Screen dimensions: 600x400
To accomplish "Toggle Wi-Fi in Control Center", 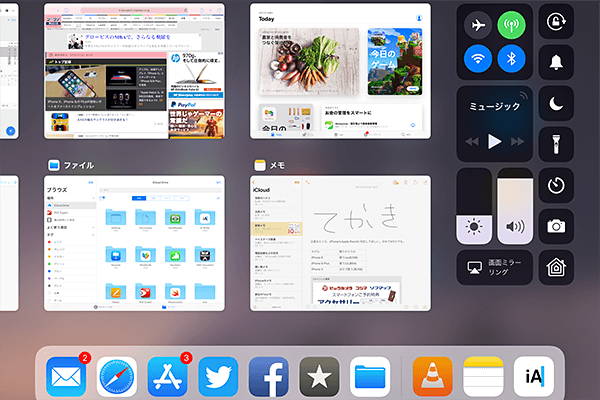I will 478,59.
